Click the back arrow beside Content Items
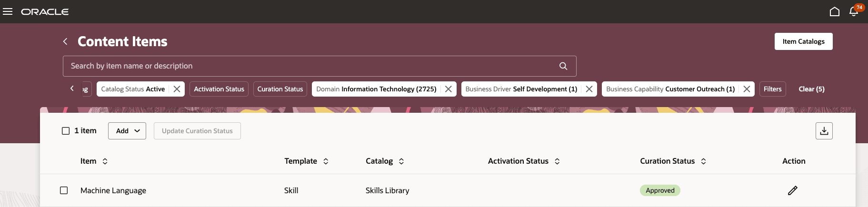The image size is (868, 207). pyautogui.click(x=65, y=41)
